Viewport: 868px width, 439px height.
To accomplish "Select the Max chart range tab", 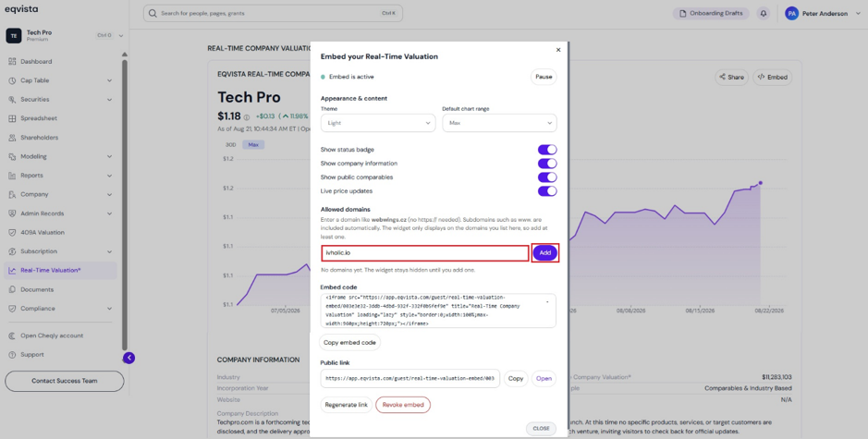I will pos(253,144).
